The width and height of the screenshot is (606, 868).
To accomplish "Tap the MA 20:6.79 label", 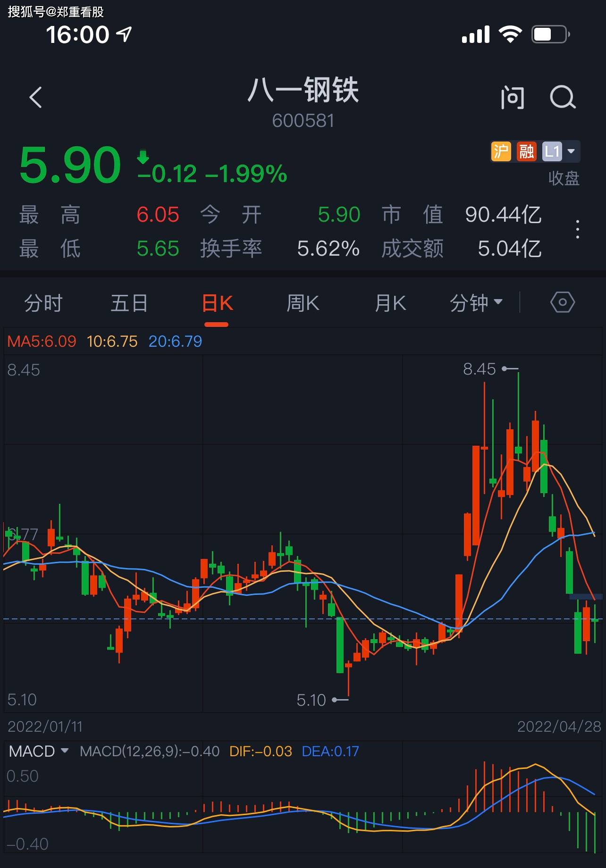I will 175,341.
